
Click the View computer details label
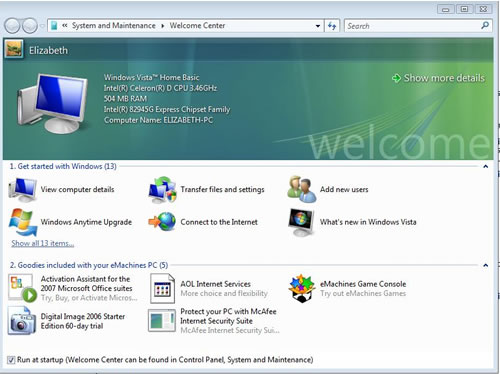coord(77,189)
